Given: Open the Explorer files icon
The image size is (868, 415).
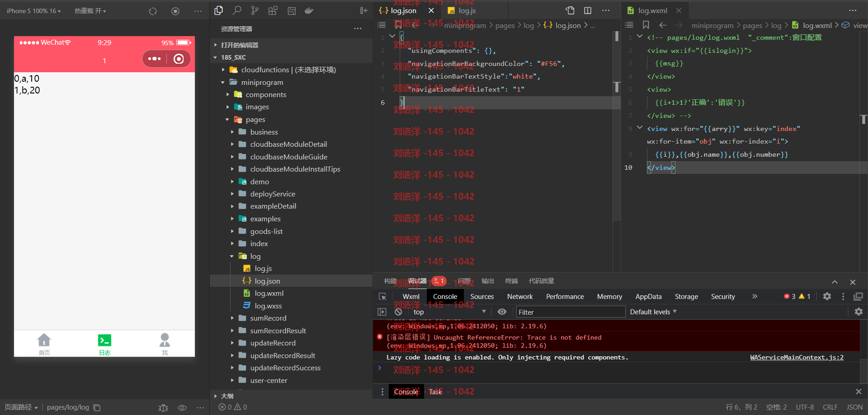Looking at the screenshot, I should [219, 10].
